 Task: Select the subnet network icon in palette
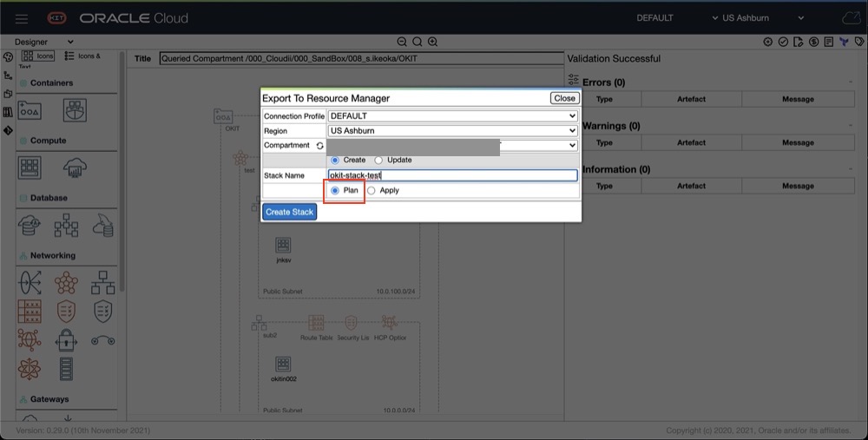click(103, 283)
